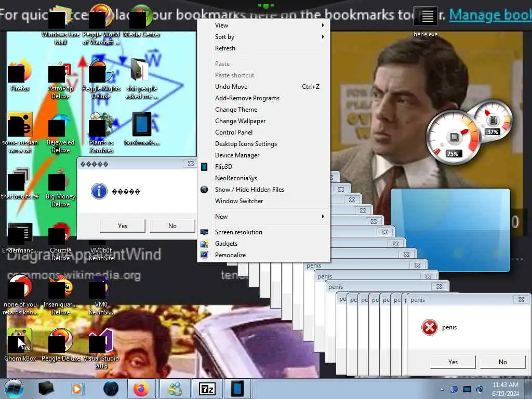
Task: Launch Visual Studio 2015 desktop shortcut
Action: (x=101, y=349)
